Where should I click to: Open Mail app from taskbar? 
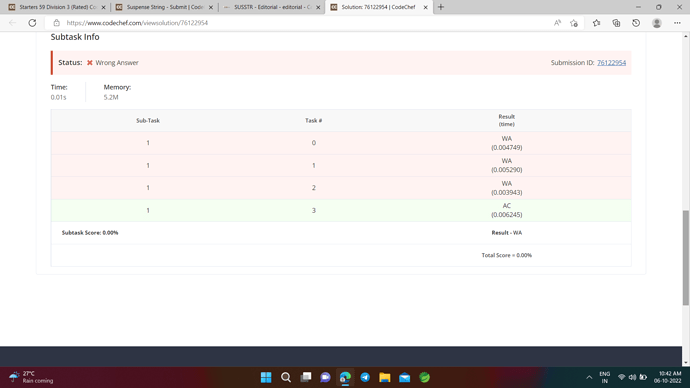click(404, 377)
